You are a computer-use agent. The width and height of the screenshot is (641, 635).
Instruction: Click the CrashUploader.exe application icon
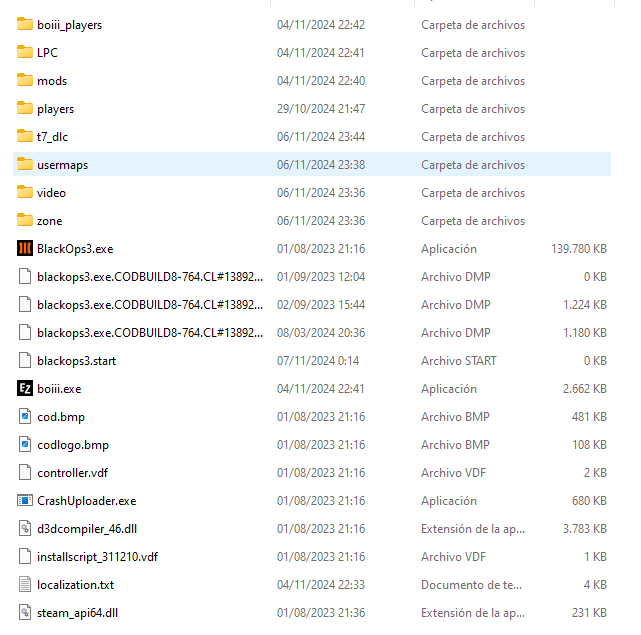[x=25, y=500]
